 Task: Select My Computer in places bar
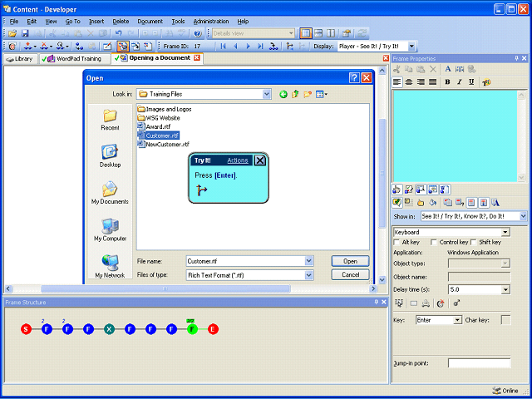click(x=110, y=229)
